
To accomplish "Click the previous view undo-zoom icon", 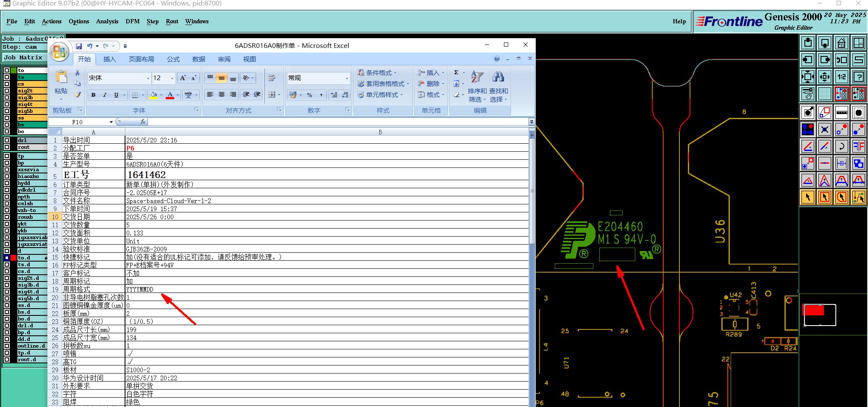I will [x=842, y=60].
